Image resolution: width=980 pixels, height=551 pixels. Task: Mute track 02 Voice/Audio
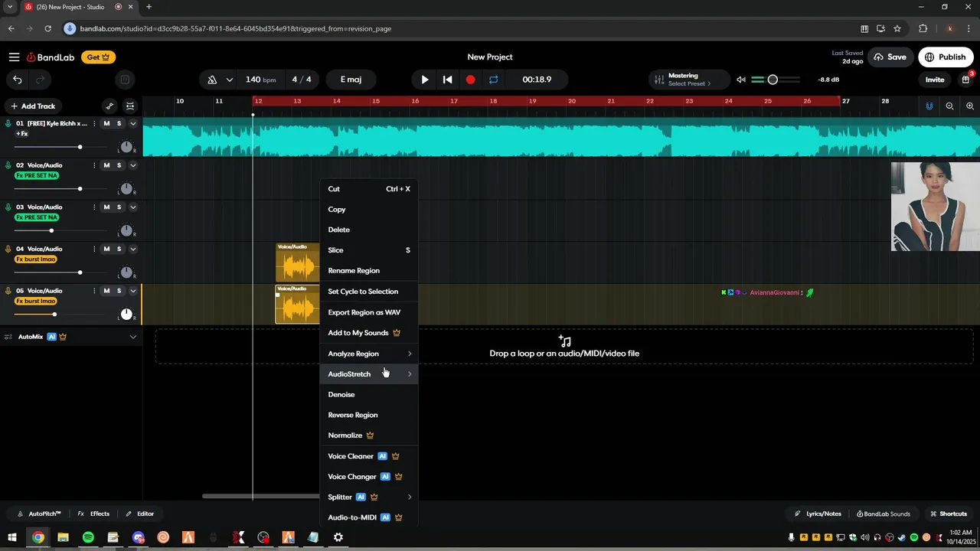coord(106,165)
